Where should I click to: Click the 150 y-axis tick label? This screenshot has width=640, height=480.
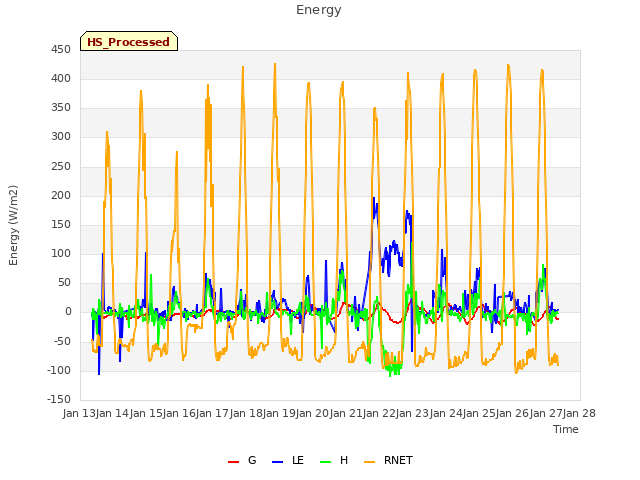point(61,224)
